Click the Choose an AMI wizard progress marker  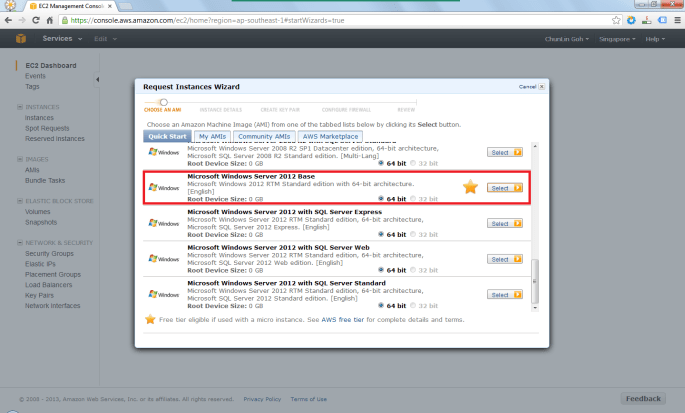click(163, 102)
